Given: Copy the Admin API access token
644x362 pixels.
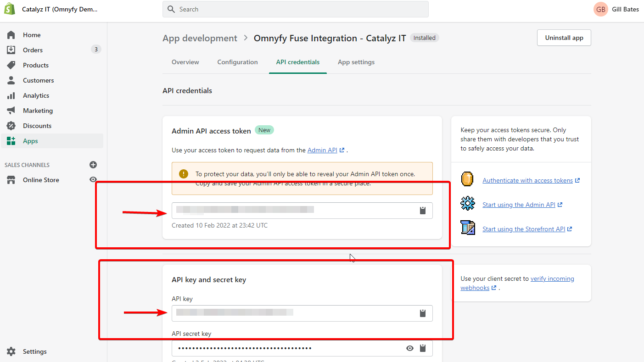Looking at the screenshot, I should click(423, 211).
